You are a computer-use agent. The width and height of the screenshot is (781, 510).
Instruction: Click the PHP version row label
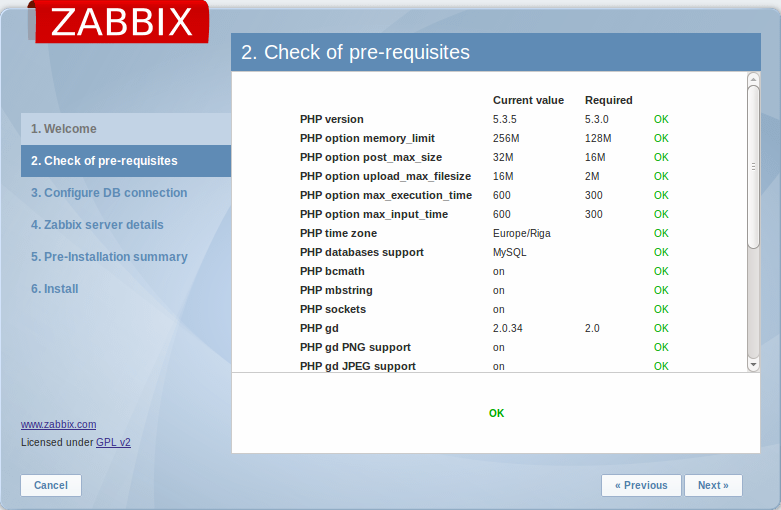(x=332, y=120)
